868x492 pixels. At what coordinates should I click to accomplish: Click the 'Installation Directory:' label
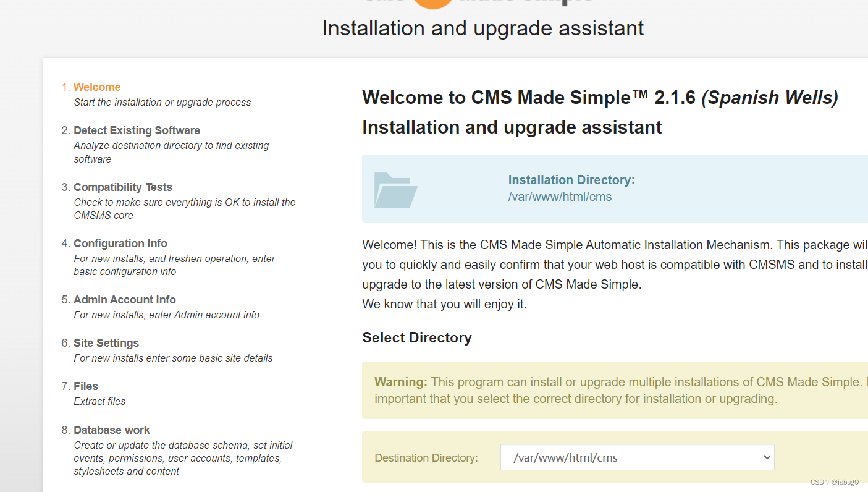(x=571, y=180)
